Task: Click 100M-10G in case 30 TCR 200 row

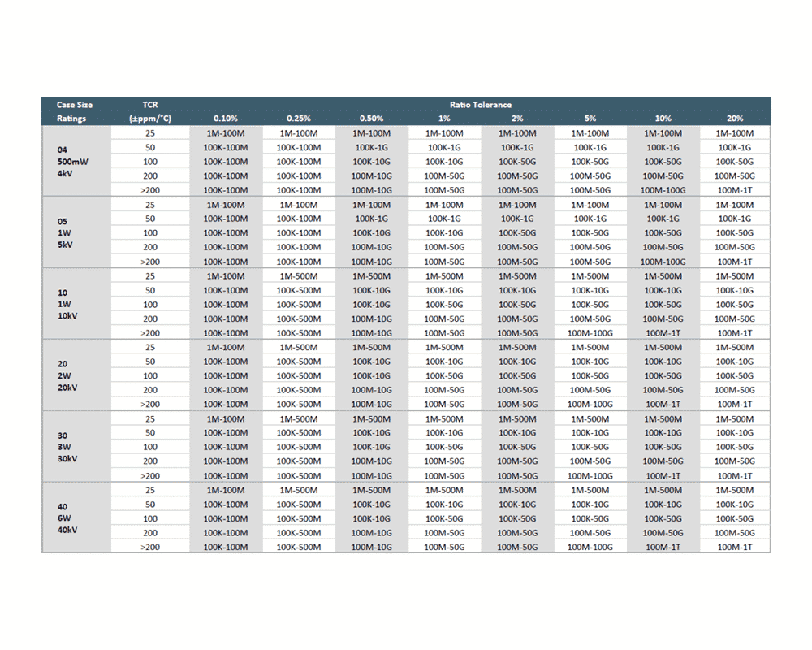Action: (x=371, y=461)
